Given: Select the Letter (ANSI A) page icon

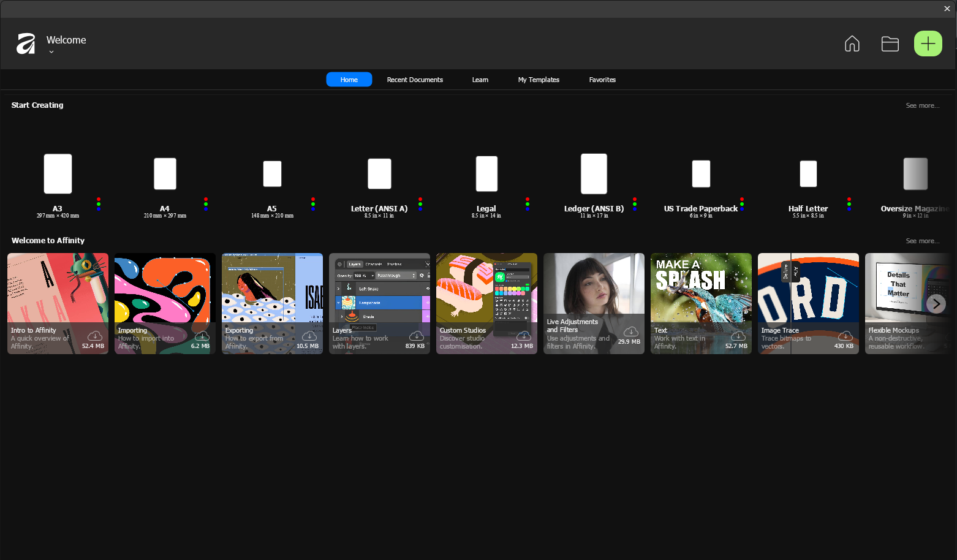Looking at the screenshot, I should [x=379, y=174].
